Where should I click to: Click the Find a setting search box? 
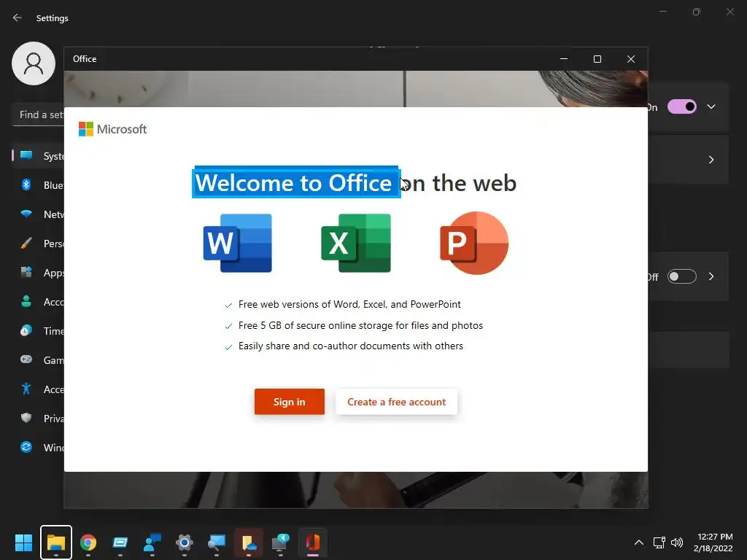pos(39,114)
